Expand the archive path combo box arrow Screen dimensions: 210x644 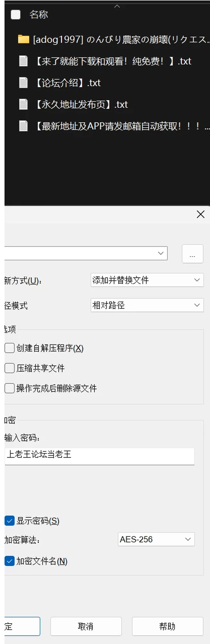(161, 253)
